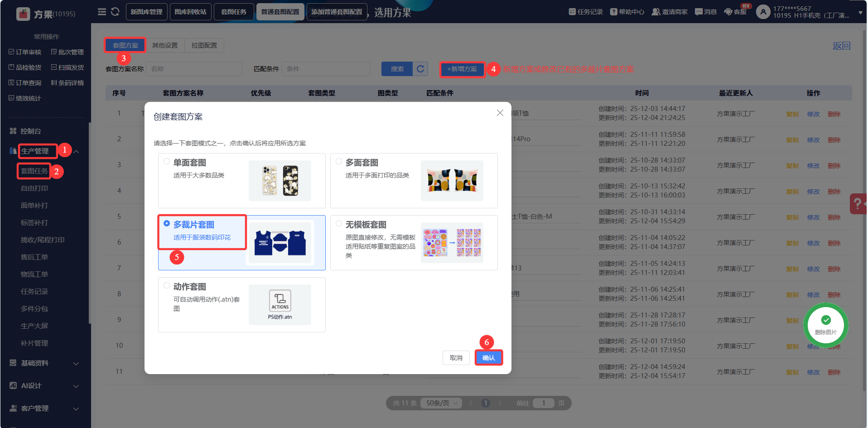The height and width of the screenshot is (428, 868).
Task: Select the 多裁片套图 radio option
Action: coord(167,224)
